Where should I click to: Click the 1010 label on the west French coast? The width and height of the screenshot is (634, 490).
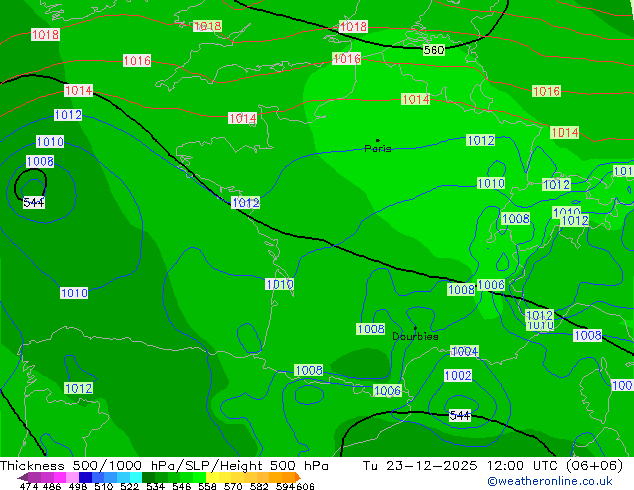279,284
